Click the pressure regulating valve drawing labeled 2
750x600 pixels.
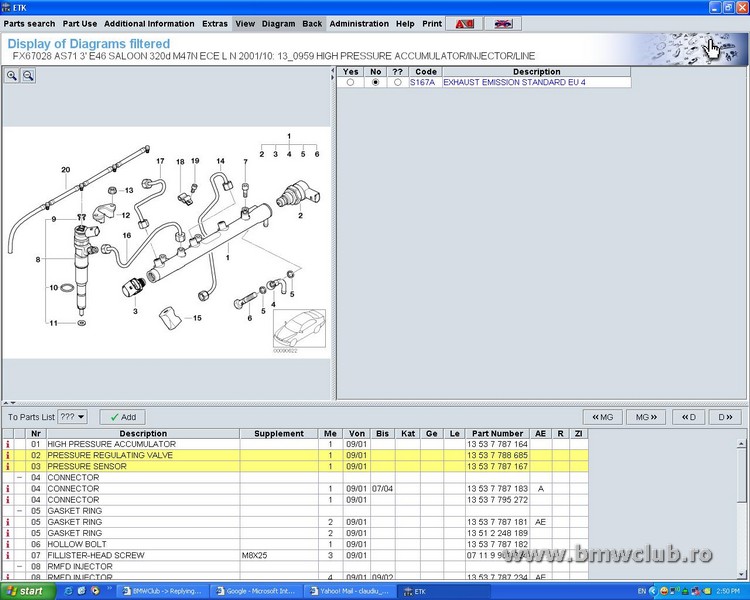pos(298,194)
